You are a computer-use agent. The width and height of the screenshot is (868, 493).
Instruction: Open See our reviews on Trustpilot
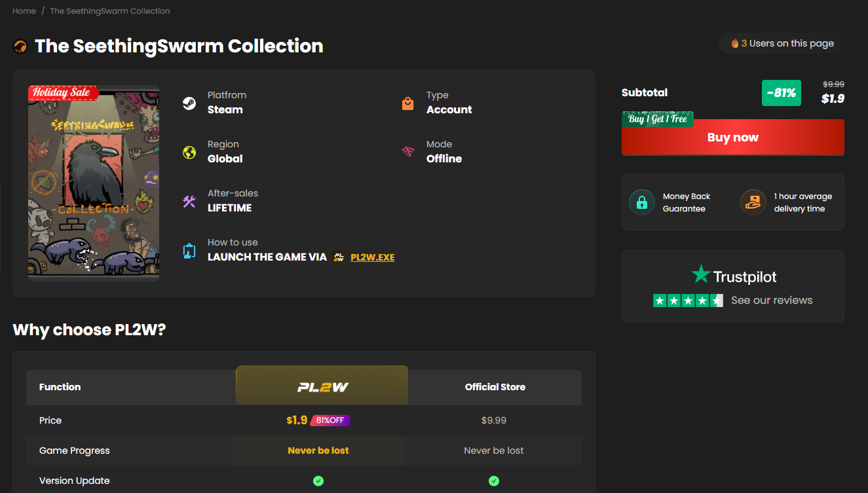(772, 301)
